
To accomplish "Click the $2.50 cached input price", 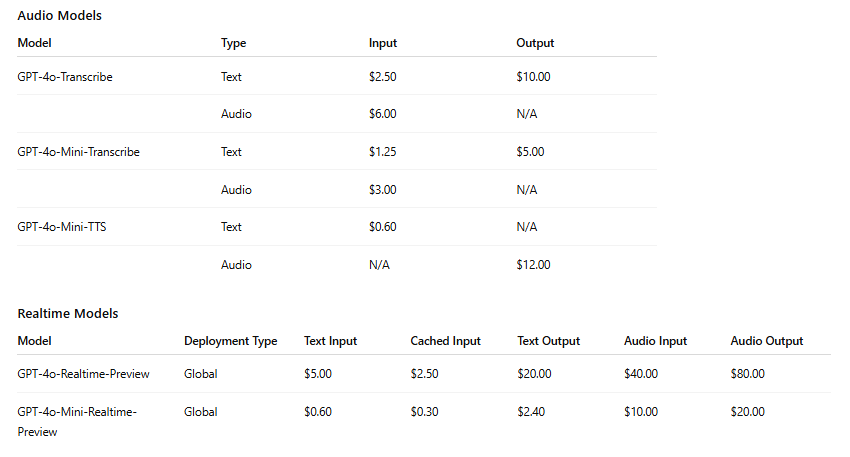I will [424, 374].
